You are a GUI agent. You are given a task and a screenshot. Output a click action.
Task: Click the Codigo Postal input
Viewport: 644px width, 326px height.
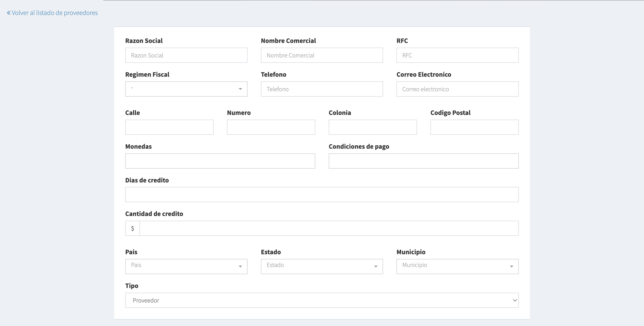pyautogui.click(x=474, y=127)
